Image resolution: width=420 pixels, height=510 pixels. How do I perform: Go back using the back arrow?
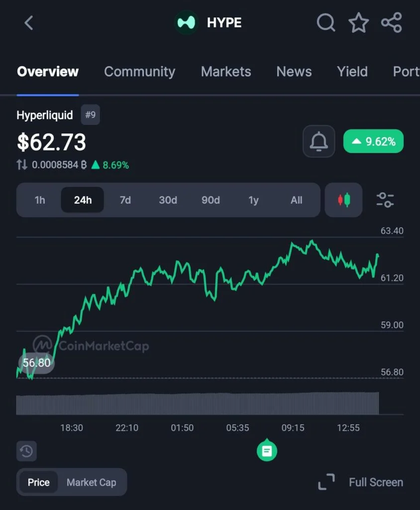pos(29,23)
